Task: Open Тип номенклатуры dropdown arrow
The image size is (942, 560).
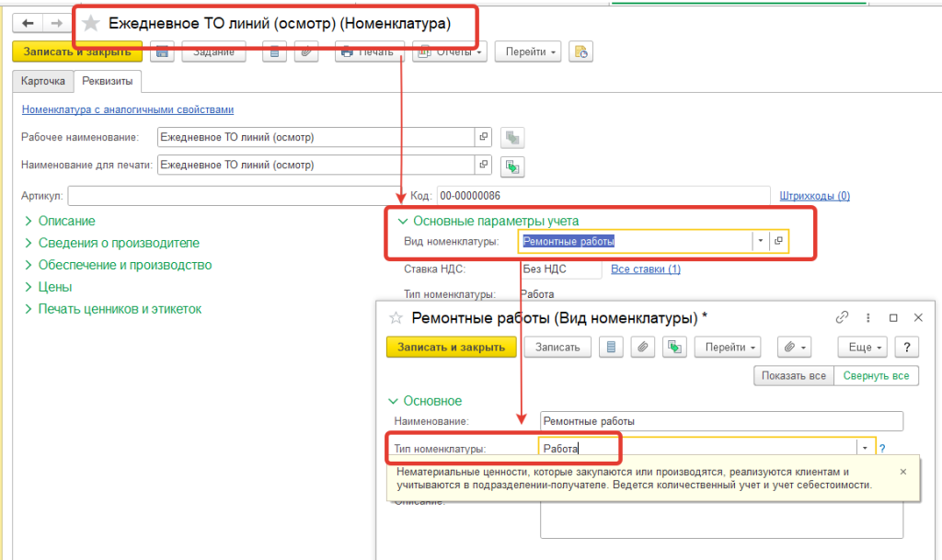Action: [x=865, y=448]
